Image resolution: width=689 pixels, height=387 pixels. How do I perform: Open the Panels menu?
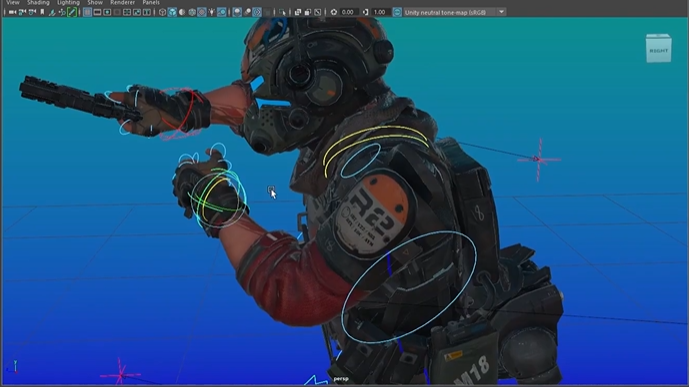(x=151, y=3)
